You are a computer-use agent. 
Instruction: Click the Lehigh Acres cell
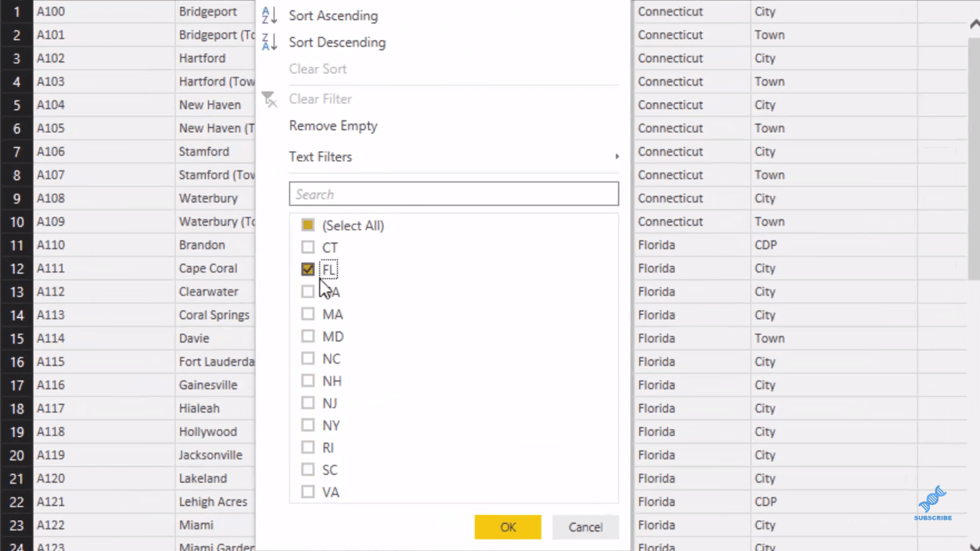216,502
